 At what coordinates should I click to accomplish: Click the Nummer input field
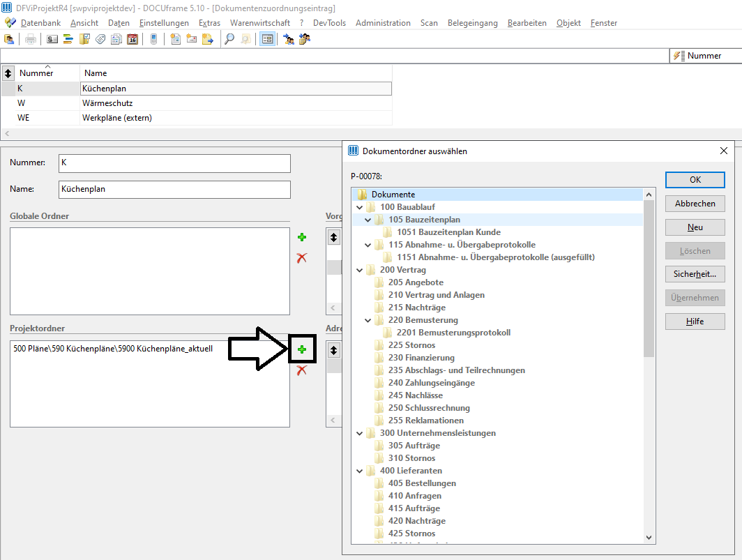pos(174,163)
